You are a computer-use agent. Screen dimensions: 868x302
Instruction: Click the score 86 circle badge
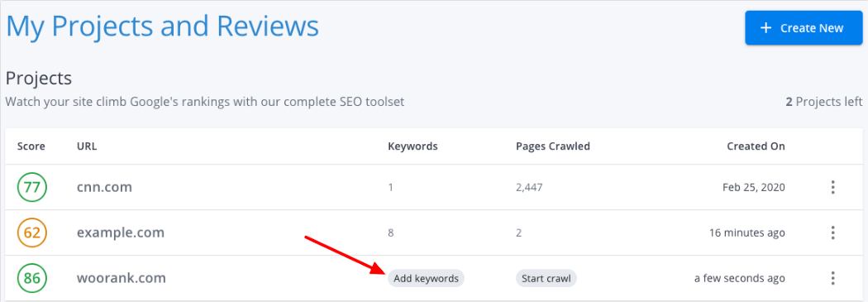click(32, 278)
